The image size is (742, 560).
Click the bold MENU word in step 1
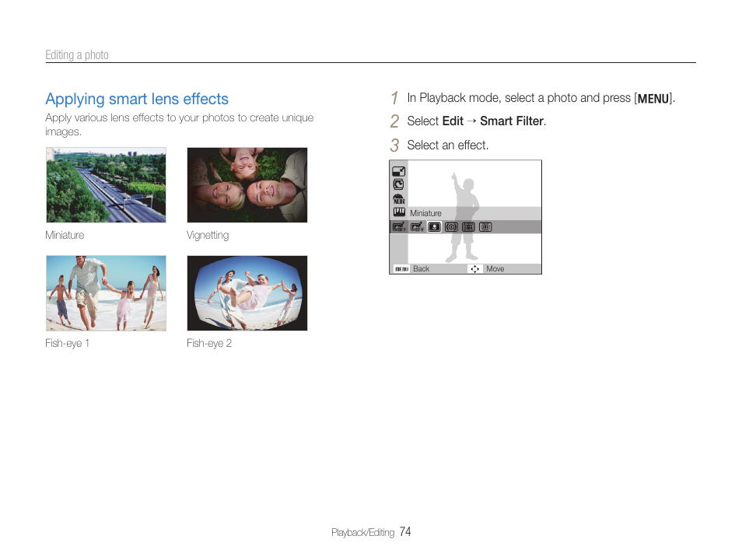click(x=653, y=99)
